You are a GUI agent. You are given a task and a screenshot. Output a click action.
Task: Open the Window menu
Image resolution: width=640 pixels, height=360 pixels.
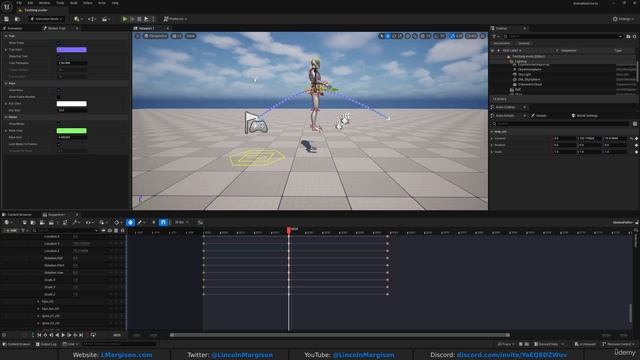44,3
